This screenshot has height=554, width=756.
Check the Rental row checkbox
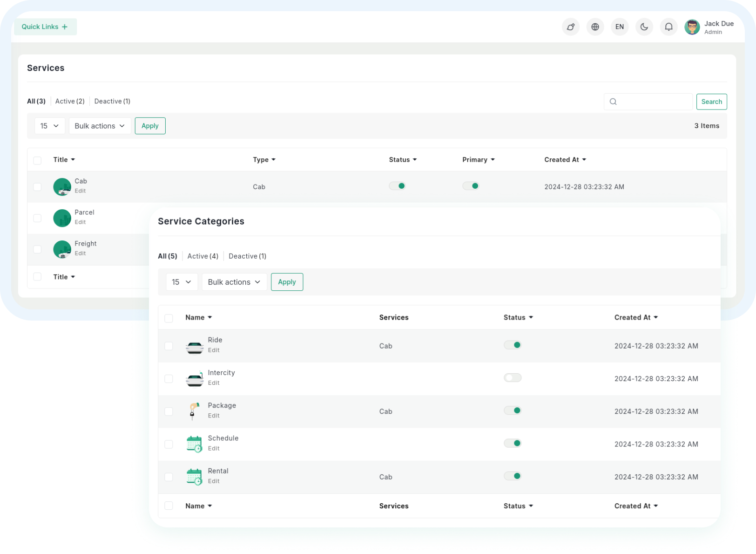[x=169, y=477]
